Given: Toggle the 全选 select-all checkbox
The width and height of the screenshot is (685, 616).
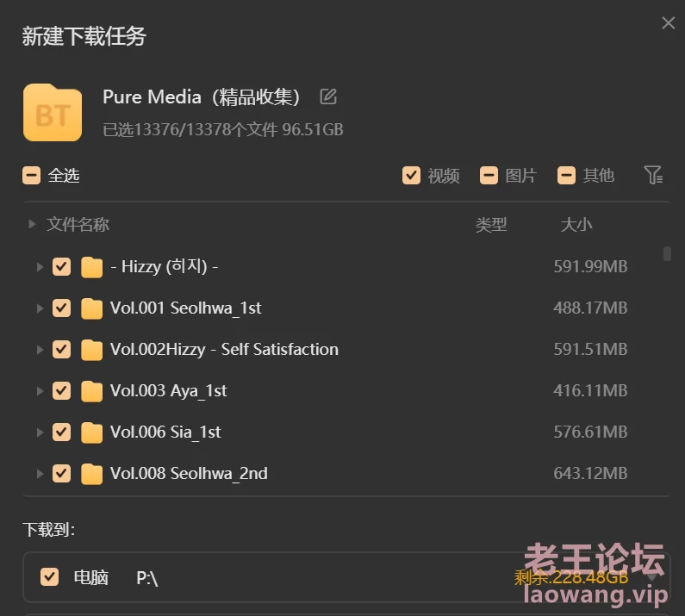Looking at the screenshot, I should (x=32, y=176).
